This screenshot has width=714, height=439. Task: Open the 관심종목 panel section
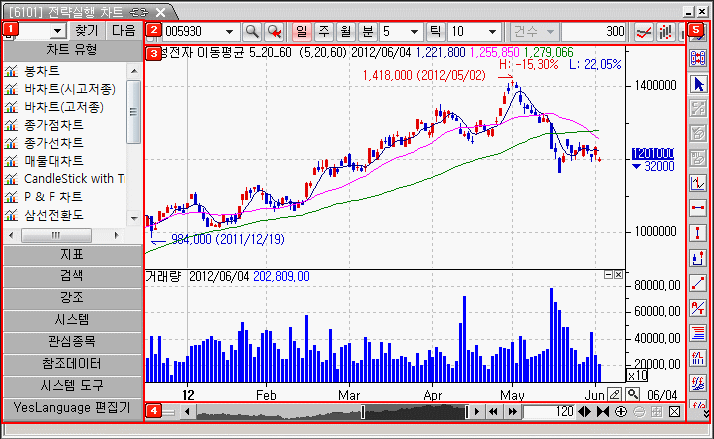click(x=71, y=343)
